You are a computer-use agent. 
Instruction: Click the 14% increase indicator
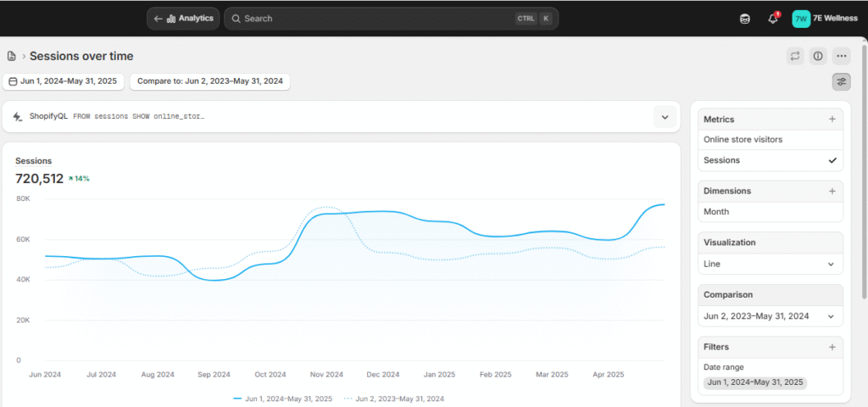click(79, 179)
